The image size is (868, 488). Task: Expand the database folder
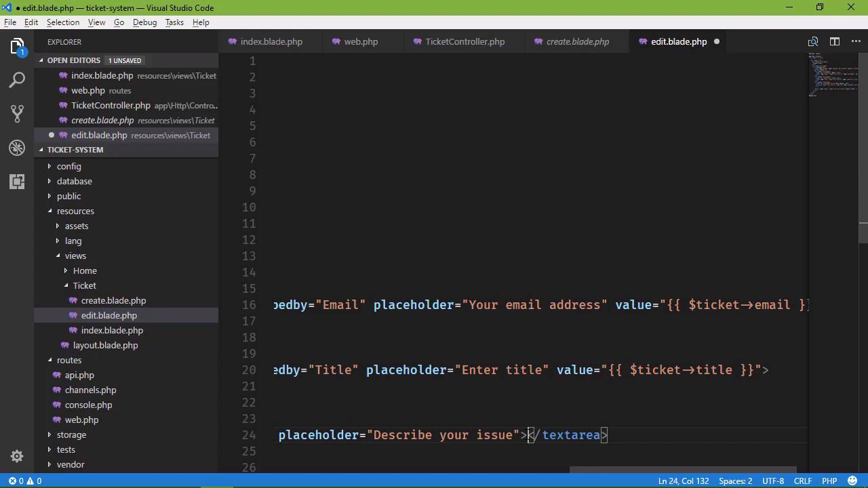(x=49, y=181)
